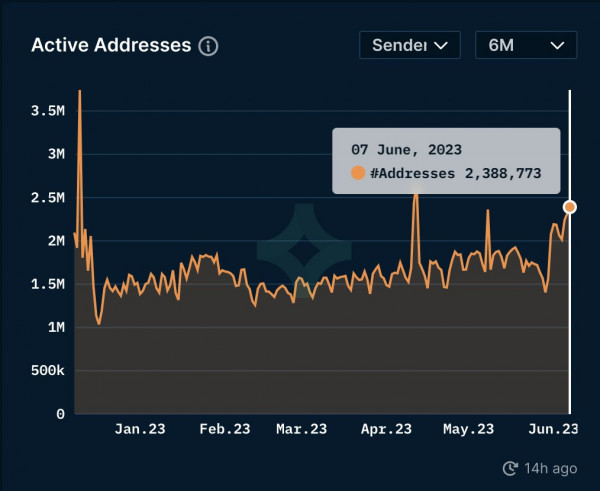Screen dimensions: 600x491
Task: Click the #Addresses 2,388,773 tooltip value
Action: click(x=455, y=173)
